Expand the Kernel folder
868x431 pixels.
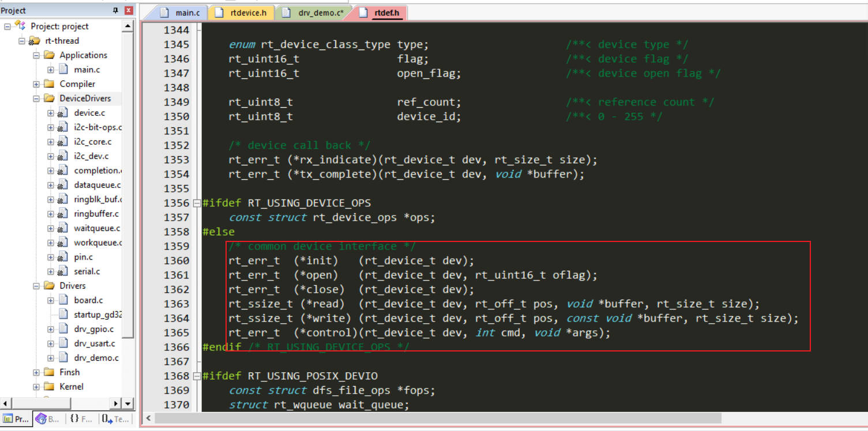(x=36, y=387)
